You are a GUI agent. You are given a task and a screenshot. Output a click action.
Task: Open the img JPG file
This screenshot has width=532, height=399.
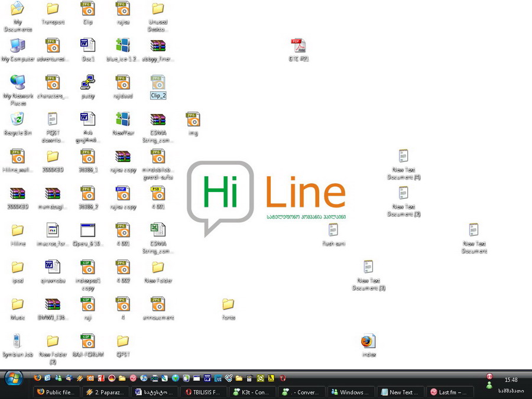[x=193, y=119]
